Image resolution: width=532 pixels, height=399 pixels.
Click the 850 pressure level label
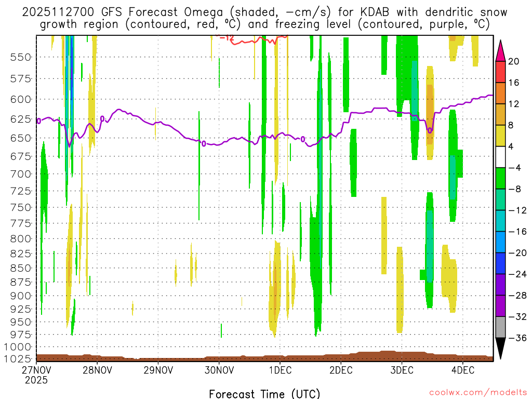point(20,268)
